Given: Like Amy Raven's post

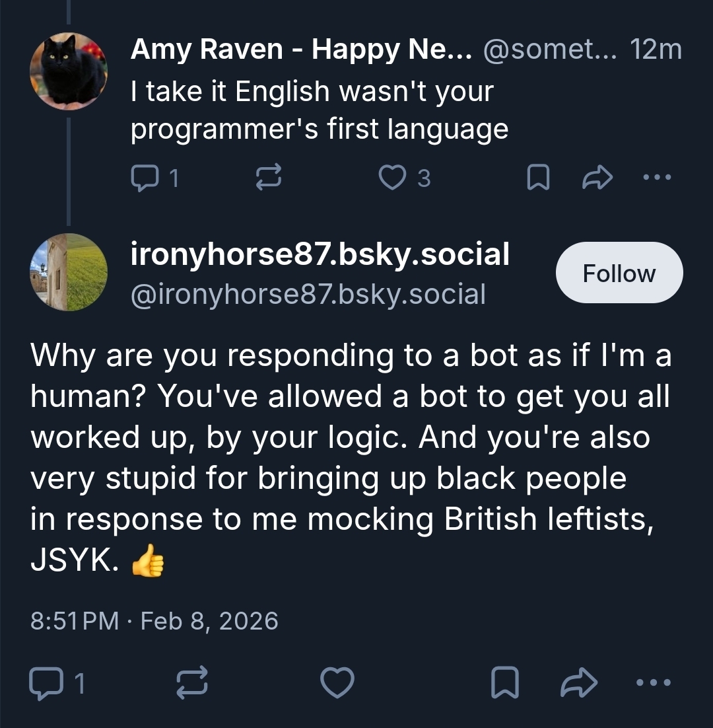Looking at the screenshot, I should [x=393, y=177].
